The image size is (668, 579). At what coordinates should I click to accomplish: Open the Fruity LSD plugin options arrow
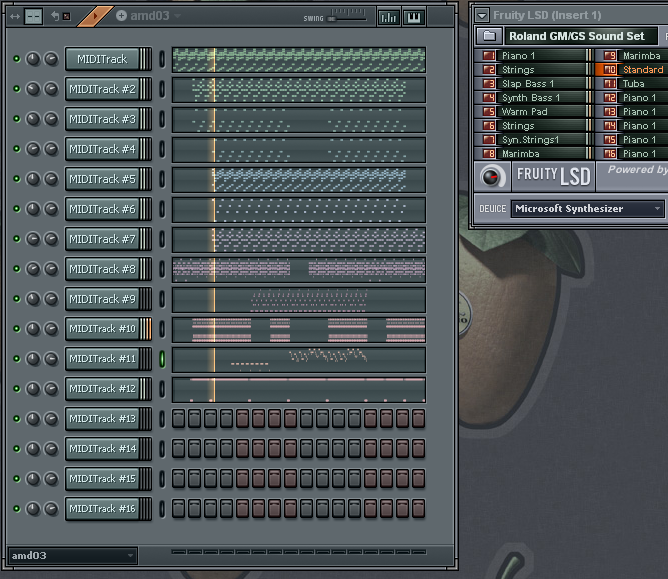[x=482, y=16]
